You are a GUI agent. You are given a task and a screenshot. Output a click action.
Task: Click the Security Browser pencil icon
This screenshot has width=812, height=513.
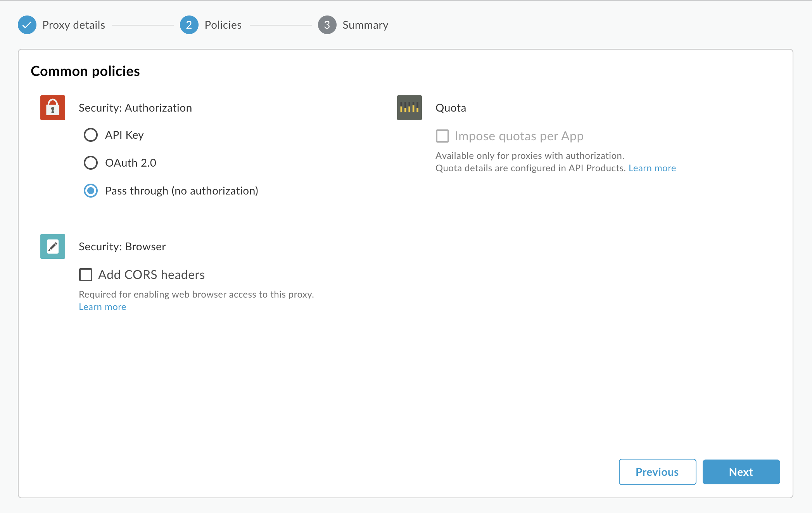click(52, 246)
